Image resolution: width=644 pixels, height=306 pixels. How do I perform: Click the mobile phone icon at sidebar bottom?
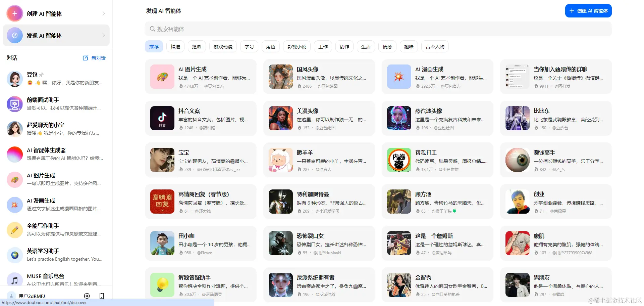(x=102, y=296)
